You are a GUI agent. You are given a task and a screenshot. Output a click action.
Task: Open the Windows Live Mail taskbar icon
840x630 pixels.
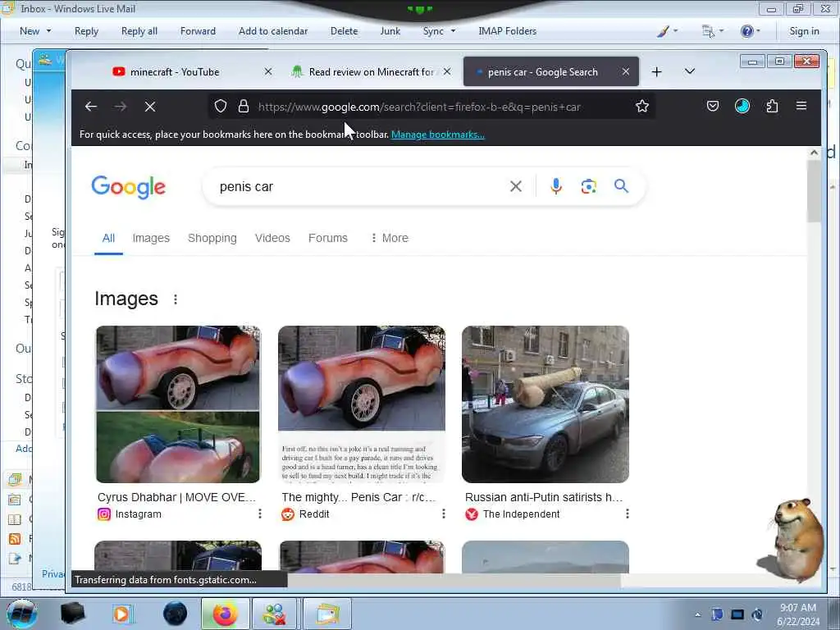point(327,614)
